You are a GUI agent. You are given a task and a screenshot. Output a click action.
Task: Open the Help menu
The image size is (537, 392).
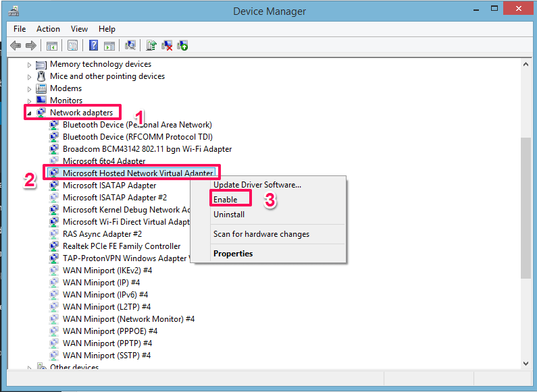(x=107, y=29)
